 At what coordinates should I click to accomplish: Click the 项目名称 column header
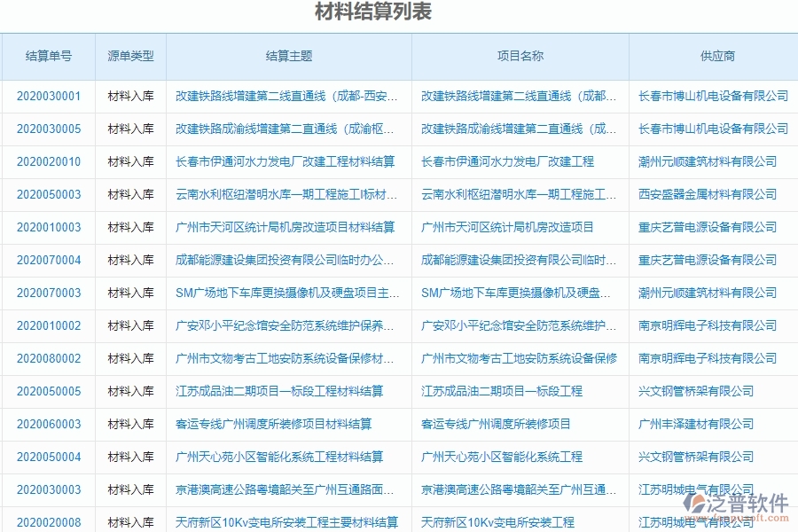click(x=520, y=56)
